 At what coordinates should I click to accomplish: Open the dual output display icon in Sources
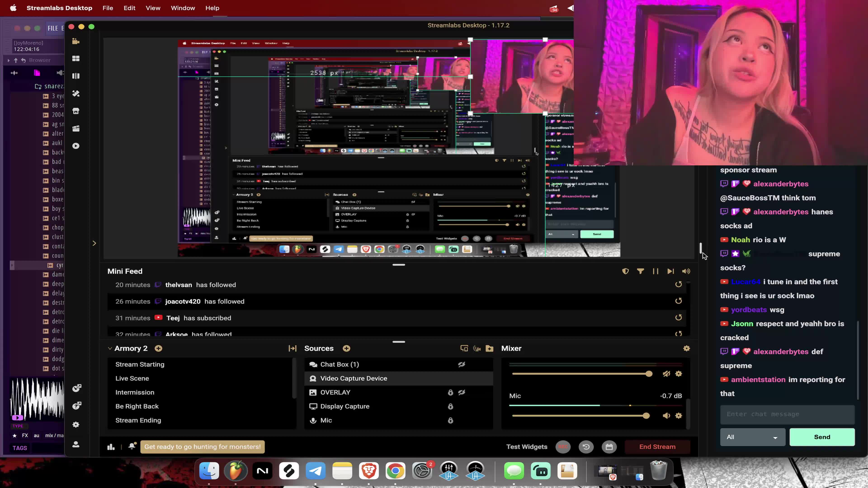tap(464, 349)
